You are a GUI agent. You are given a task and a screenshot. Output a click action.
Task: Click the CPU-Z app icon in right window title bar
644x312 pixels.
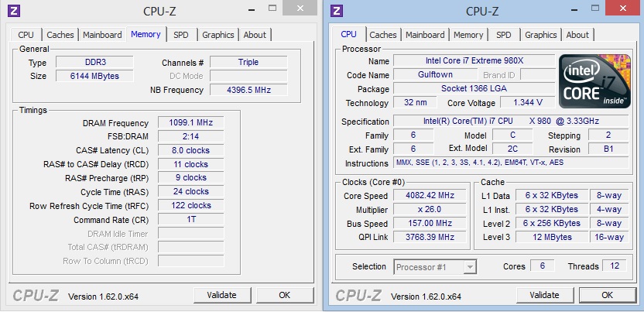coord(337,11)
